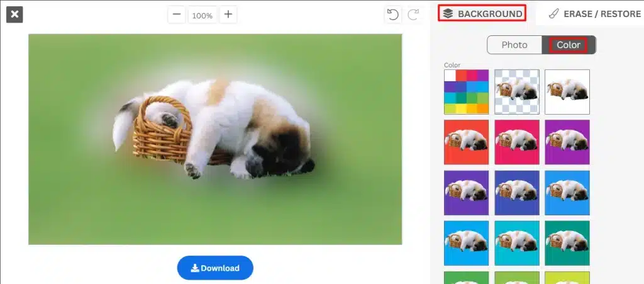644x284 pixels.
Task: Apply the indigo blue background color
Action: (x=517, y=193)
